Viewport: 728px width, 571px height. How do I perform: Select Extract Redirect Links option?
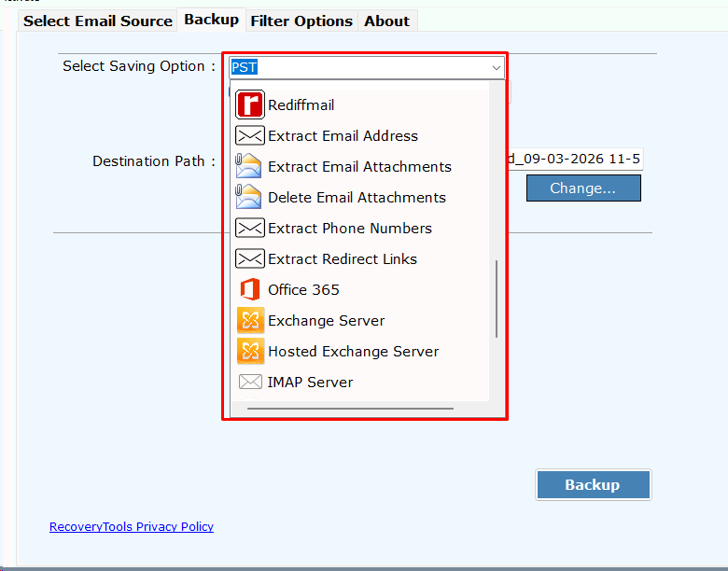click(x=359, y=258)
